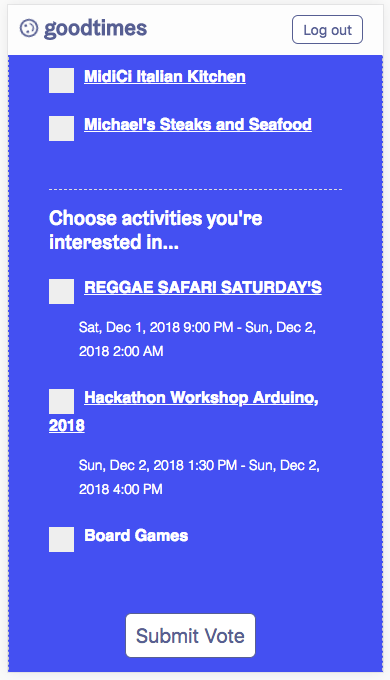
Task: Click the Board Games label text
Action: tap(136, 536)
